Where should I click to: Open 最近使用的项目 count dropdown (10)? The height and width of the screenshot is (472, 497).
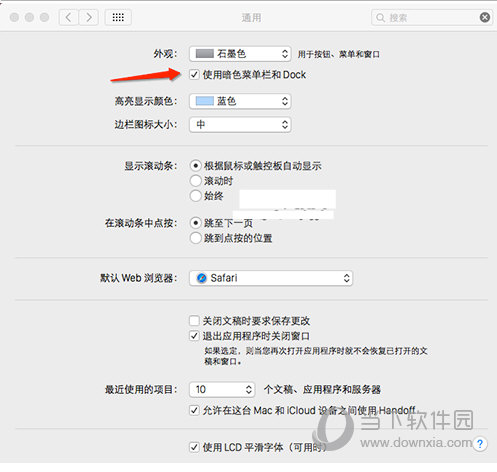pyautogui.click(x=222, y=389)
